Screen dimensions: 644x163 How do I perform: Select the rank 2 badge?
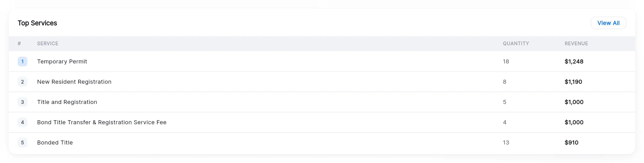pyautogui.click(x=22, y=82)
